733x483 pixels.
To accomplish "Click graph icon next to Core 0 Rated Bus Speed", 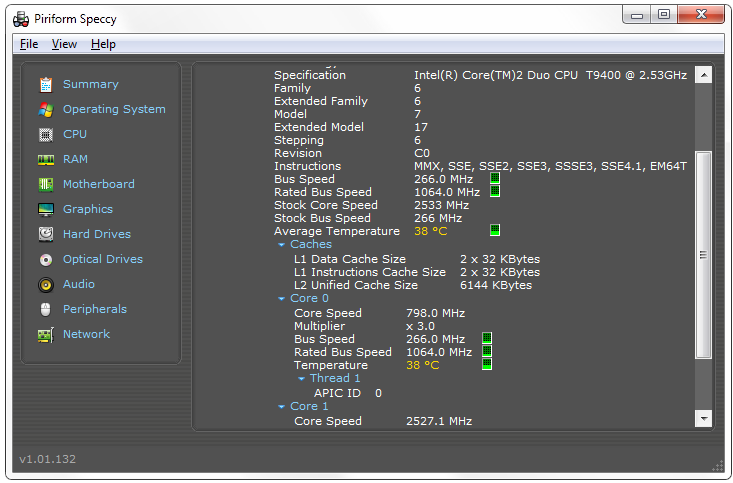I will point(487,351).
